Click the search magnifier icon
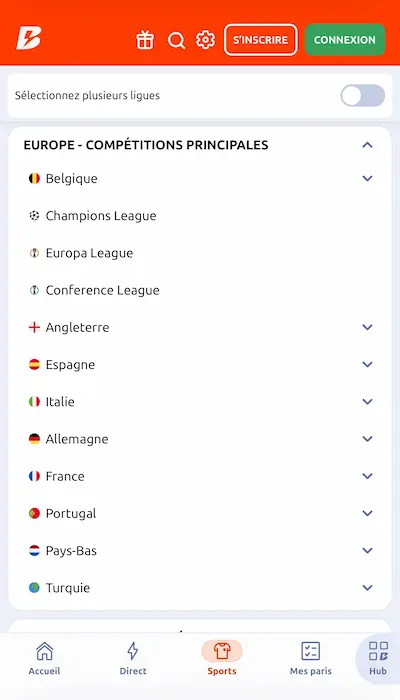The image size is (400, 700). point(176,40)
